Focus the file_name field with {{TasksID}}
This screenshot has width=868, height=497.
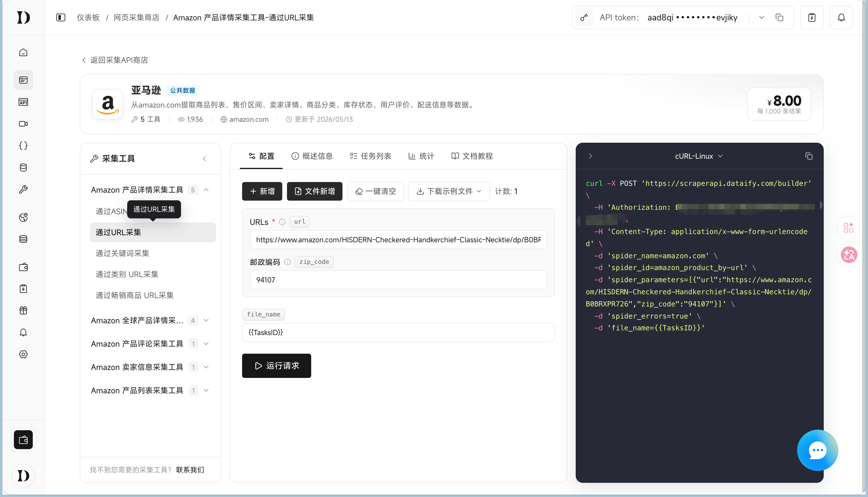[x=398, y=333]
